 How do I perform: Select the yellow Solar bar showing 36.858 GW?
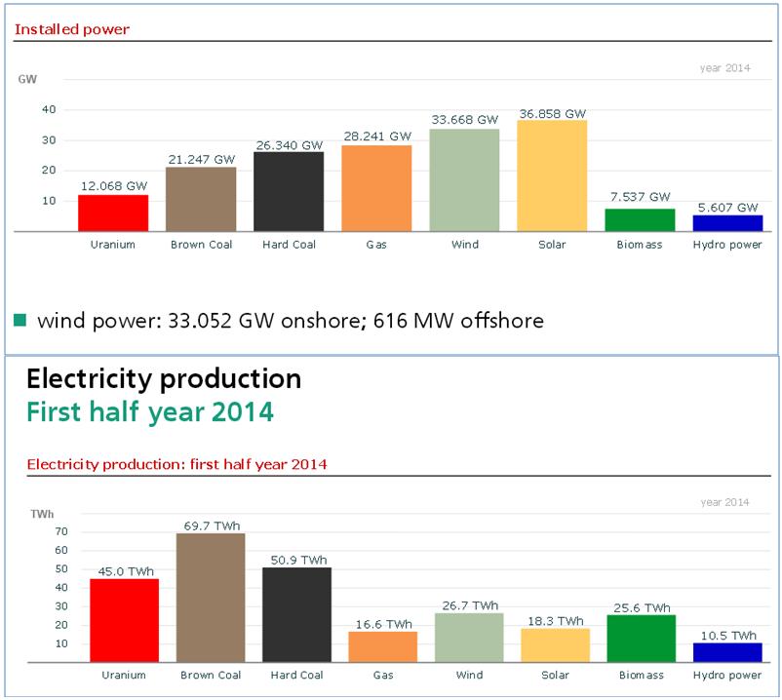tap(551, 175)
